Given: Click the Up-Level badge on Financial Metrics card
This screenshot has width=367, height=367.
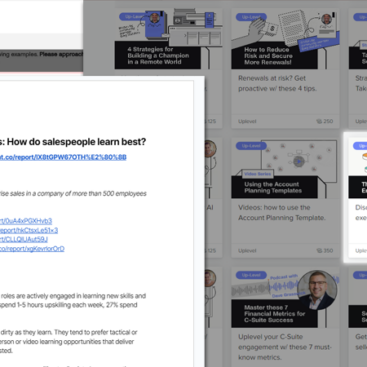Looking at the screenshot, I should (x=251, y=275).
